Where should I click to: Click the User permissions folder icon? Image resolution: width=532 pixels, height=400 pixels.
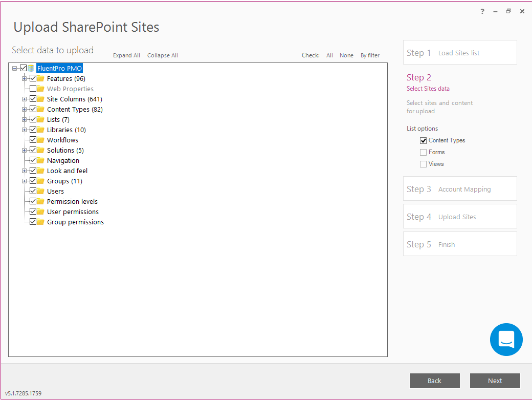(40, 212)
